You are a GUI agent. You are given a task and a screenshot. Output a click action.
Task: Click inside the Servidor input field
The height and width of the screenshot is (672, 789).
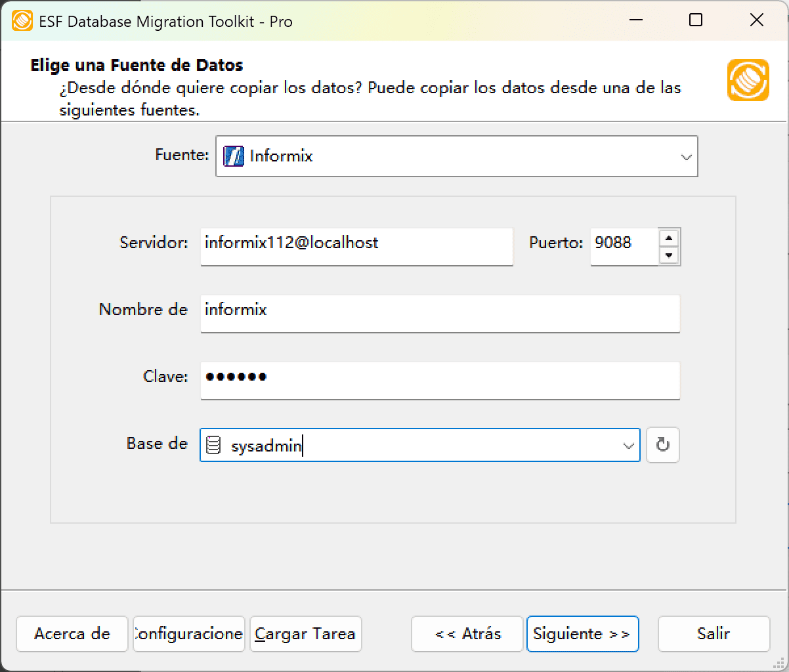[x=357, y=247]
